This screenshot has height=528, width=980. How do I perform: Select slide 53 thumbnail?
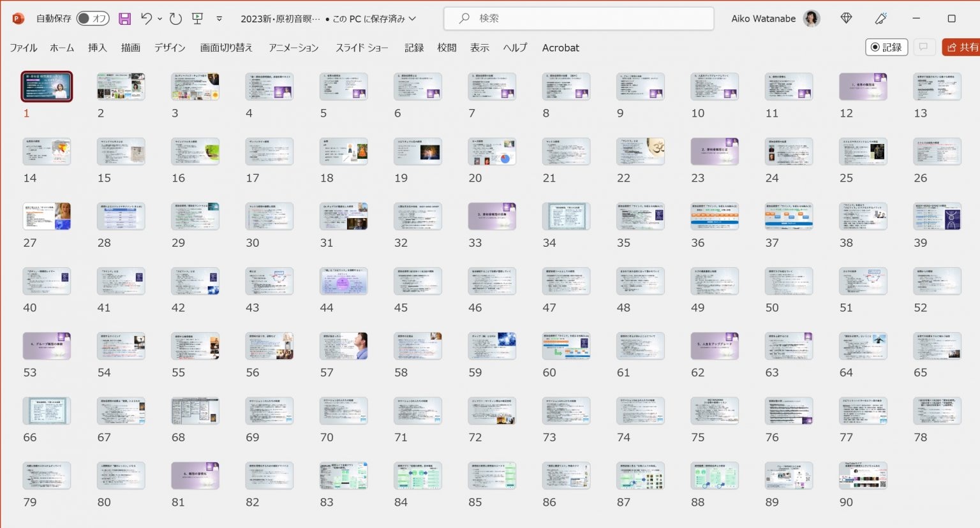(x=47, y=346)
